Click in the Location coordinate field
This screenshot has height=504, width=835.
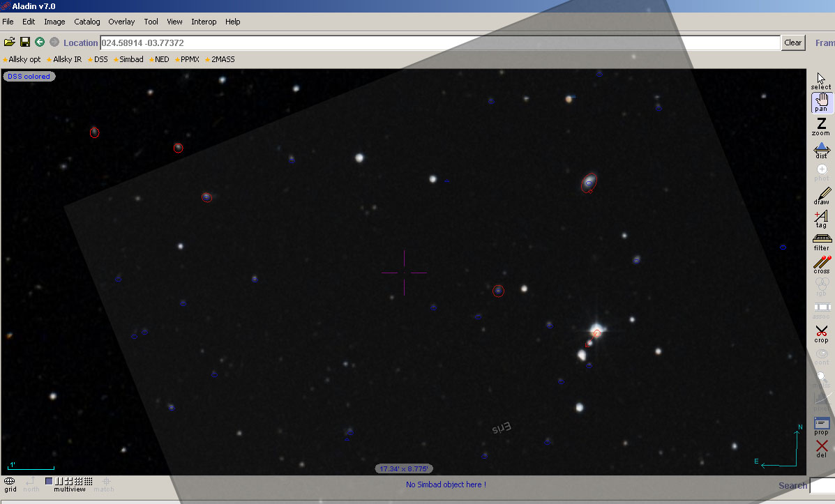click(x=439, y=43)
